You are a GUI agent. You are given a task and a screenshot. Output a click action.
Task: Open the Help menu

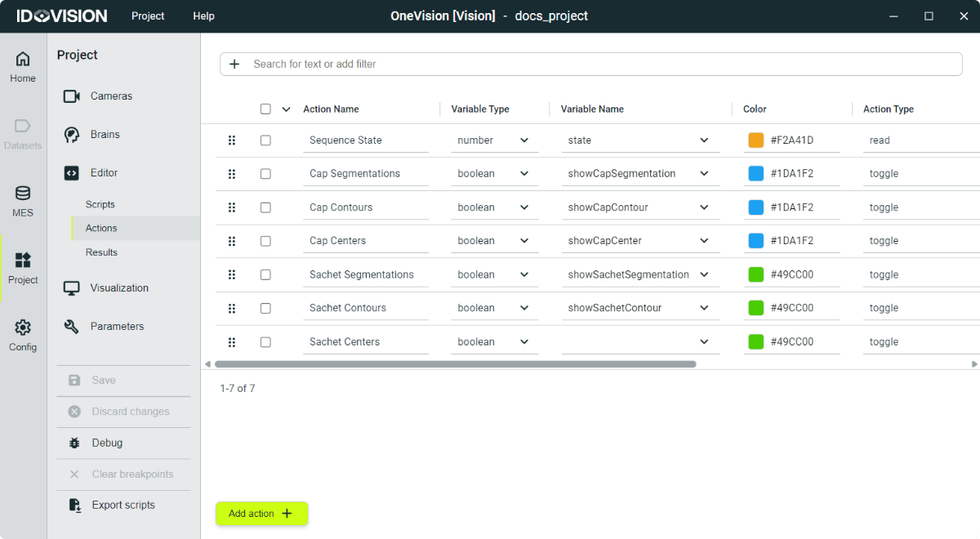coord(203,16)
